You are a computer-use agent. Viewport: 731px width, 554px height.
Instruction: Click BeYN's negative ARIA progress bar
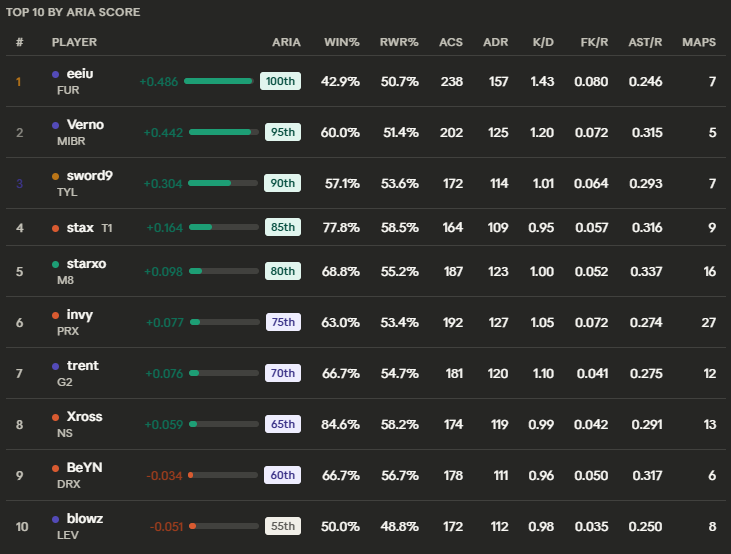[x=223, y=475]
